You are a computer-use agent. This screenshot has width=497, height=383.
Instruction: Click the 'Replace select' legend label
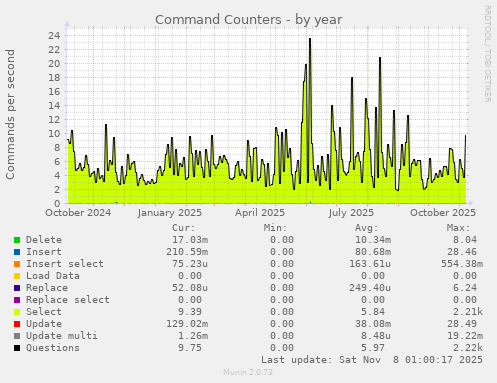coord(68,300)
